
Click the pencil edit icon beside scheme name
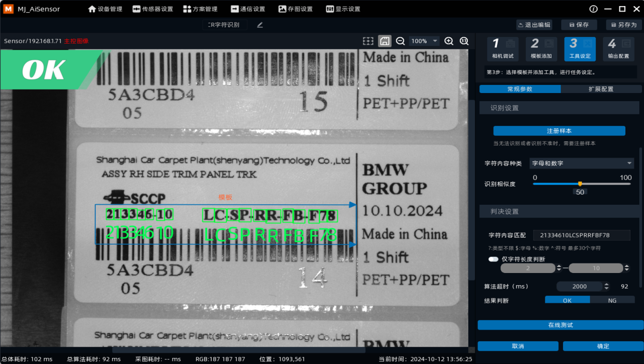pos(260,25)
